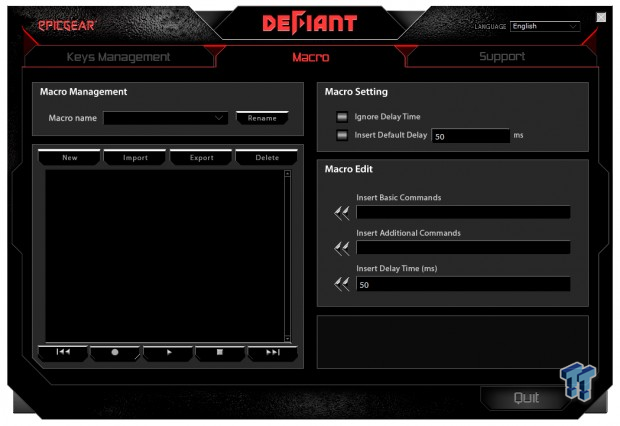This screenshot has height=426, width=620.
Task: Open the Language dropdown
Action: tap(545, 26)
